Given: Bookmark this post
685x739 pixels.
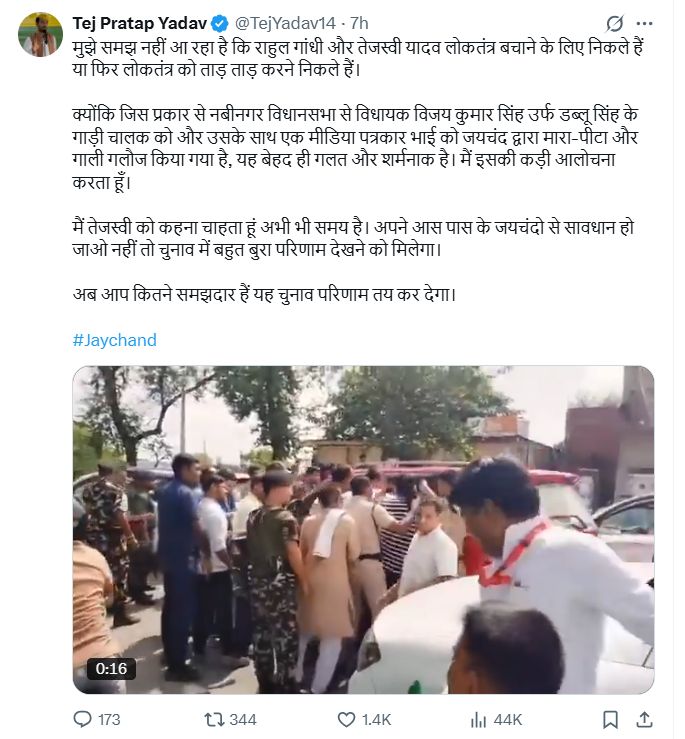Looking at the screenshot, I should click(x=611, y=720).
